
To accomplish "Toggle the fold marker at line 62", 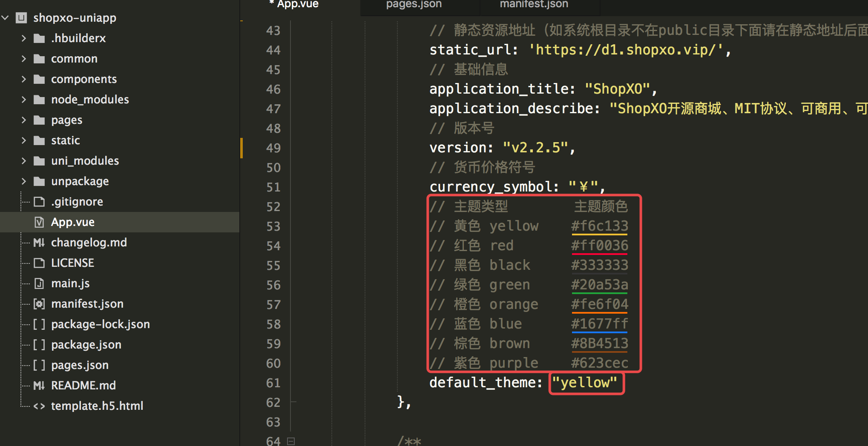I will 293,402.
